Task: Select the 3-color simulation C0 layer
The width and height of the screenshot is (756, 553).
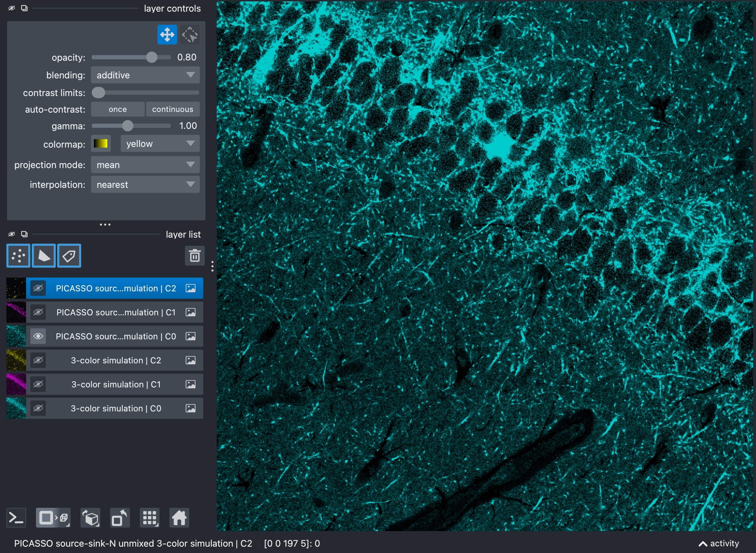Action: [116, 408]
